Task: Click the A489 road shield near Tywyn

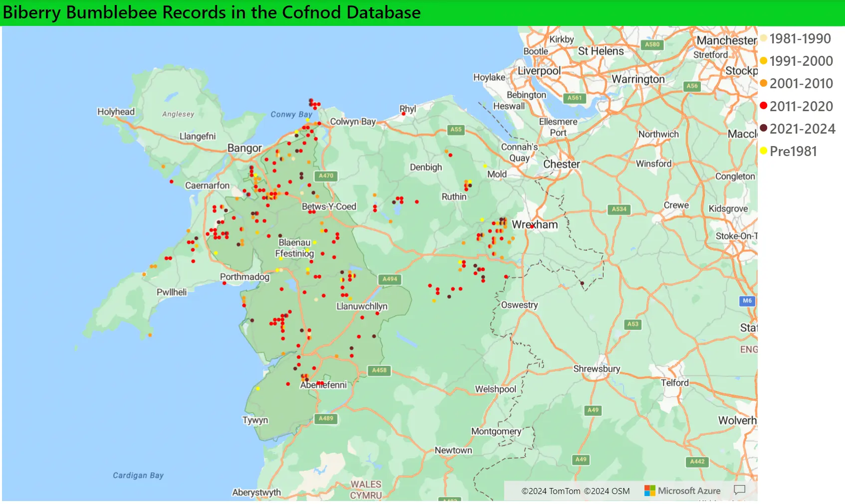Action: tap(326, 419)
